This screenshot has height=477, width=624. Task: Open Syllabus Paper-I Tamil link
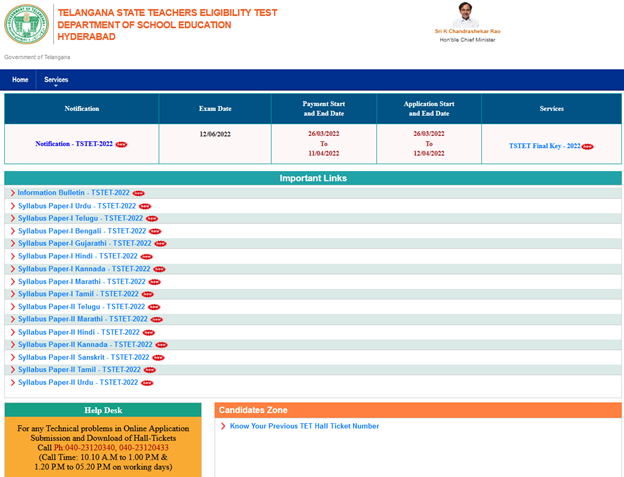click(78, 294)
